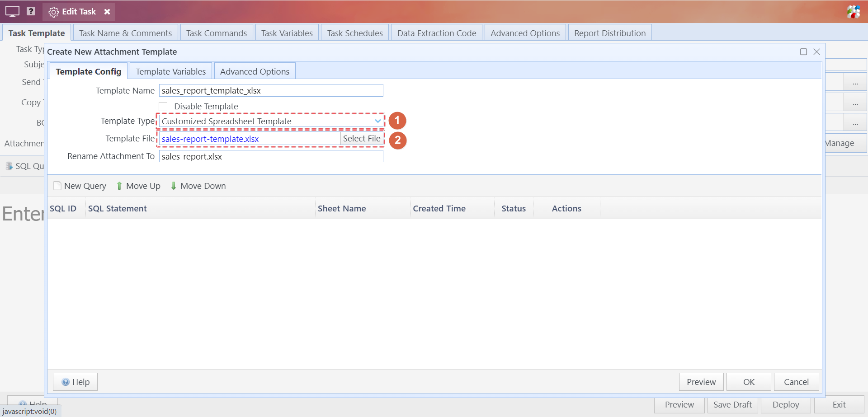Click the Preview button in Edit Task footer
Viewport: 868px width, 417px height.
[679, 405]
